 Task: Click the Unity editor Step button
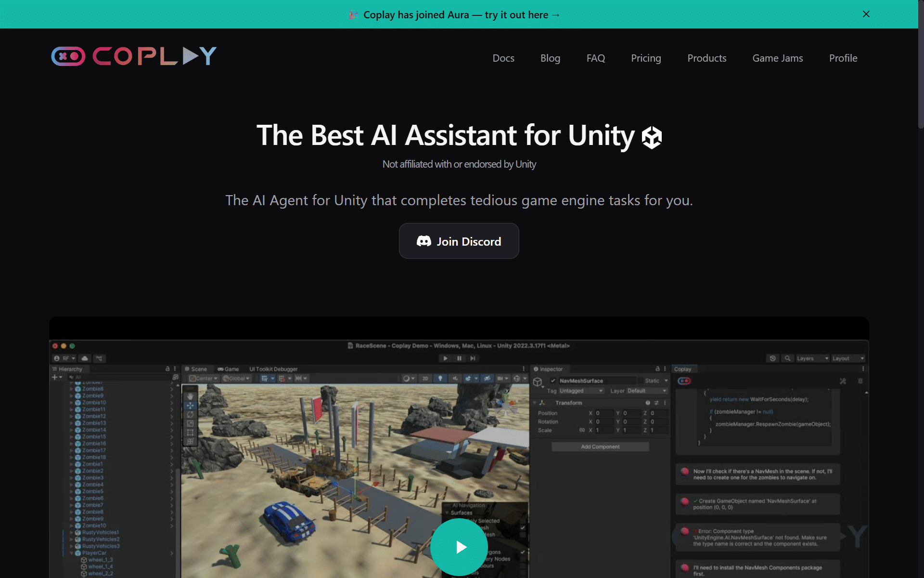pos(473,358)
